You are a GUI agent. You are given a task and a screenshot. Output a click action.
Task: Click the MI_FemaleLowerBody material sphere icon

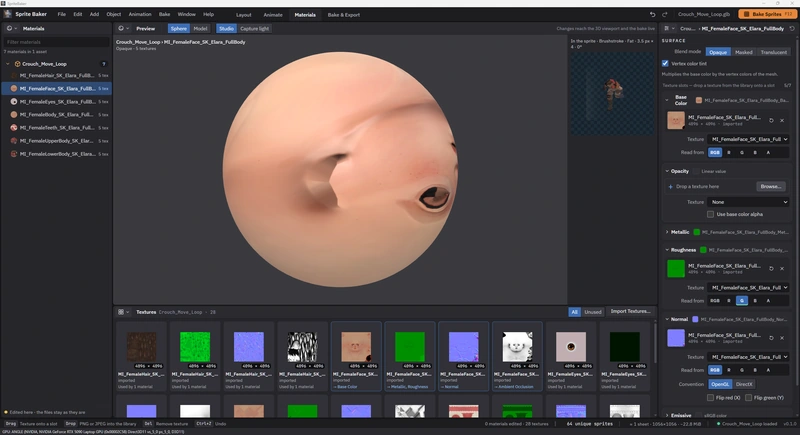(x=14, y=153)
